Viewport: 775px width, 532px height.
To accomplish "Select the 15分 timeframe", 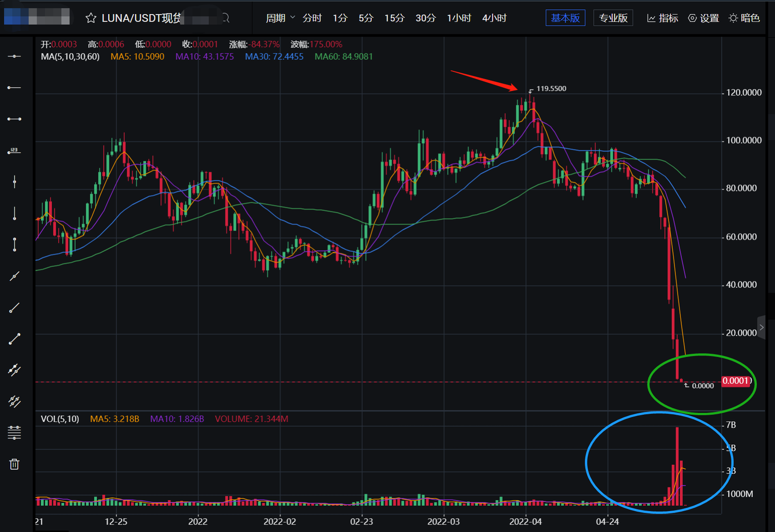I will [394, 18].
